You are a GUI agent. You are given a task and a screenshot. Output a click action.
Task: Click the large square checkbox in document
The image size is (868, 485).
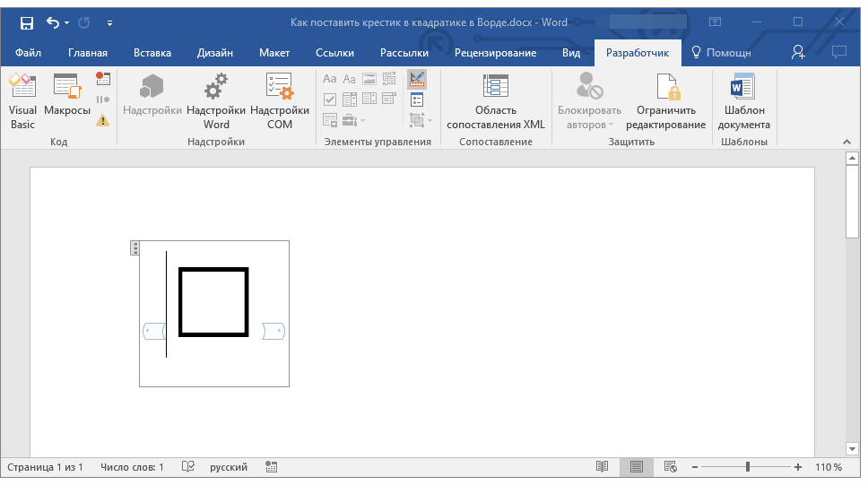click(x=213, y=302)
